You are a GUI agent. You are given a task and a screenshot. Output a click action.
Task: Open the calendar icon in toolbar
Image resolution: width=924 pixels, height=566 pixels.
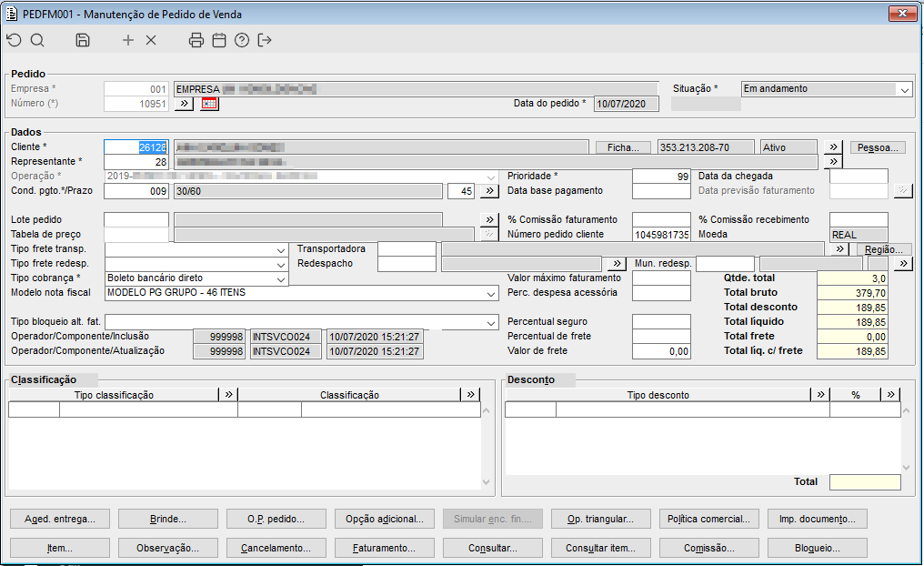(x=219, y=40)
